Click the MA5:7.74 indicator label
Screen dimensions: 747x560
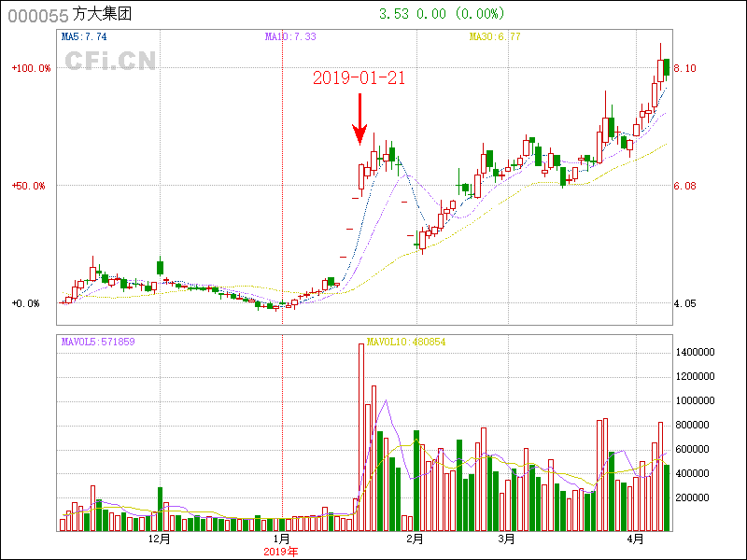click(x=84, y=36)
